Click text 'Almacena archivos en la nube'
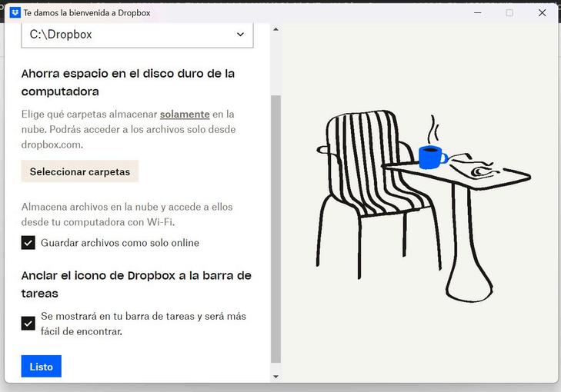Viewport: 561px width, 392px height. (127, 214)
